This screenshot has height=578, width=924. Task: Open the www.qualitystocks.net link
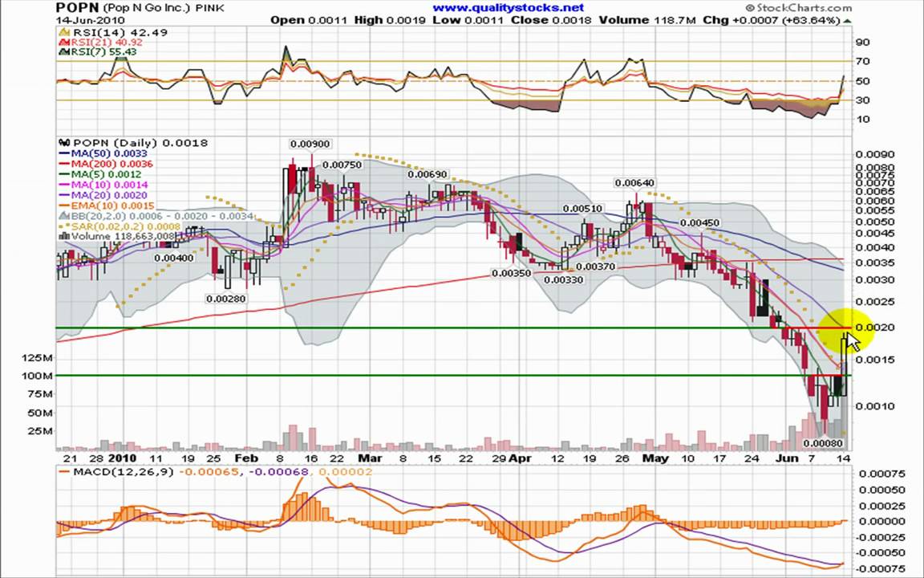[x=508, y=8]
